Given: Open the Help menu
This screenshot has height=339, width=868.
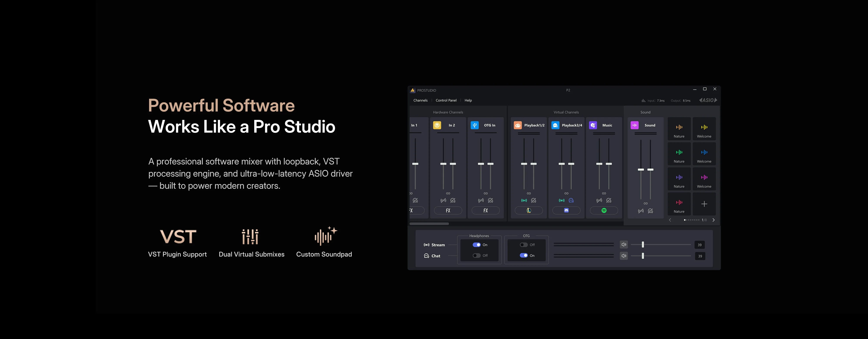Looking at the screenshot, I should 468,100.
